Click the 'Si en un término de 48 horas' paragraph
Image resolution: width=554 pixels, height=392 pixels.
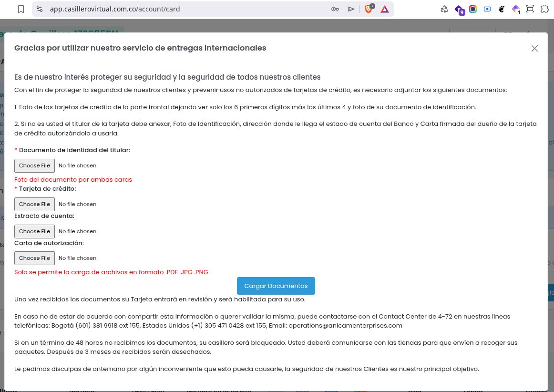coord(266,347)
